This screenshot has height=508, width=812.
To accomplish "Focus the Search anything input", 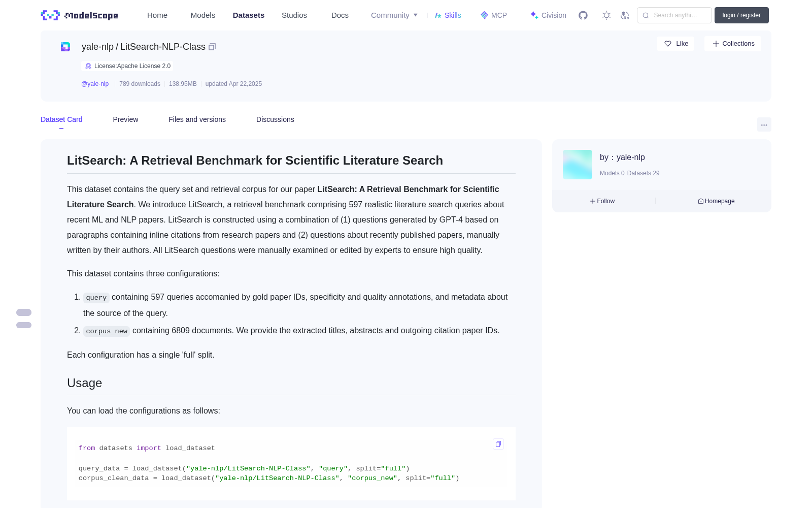I will coord(674,15).
